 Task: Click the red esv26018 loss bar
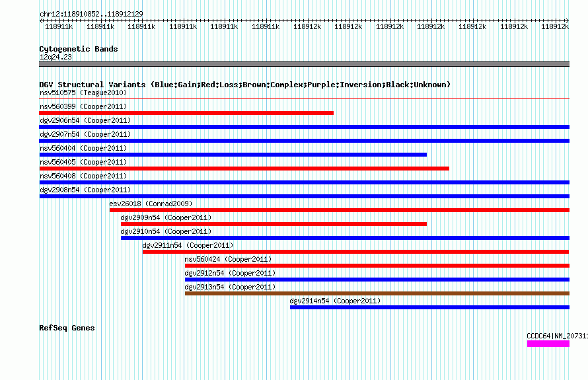coord(340,210)
